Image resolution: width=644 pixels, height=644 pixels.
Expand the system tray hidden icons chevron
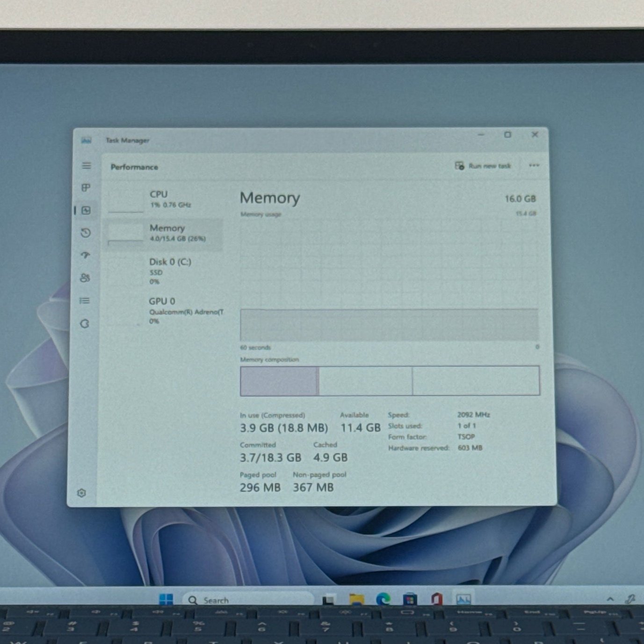coord(610,599)
